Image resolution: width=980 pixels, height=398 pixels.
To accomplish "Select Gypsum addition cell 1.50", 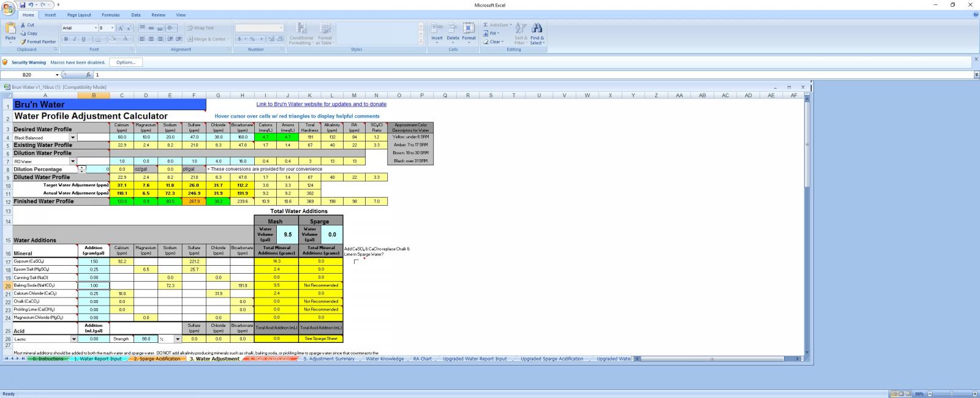I will [94, 261].
